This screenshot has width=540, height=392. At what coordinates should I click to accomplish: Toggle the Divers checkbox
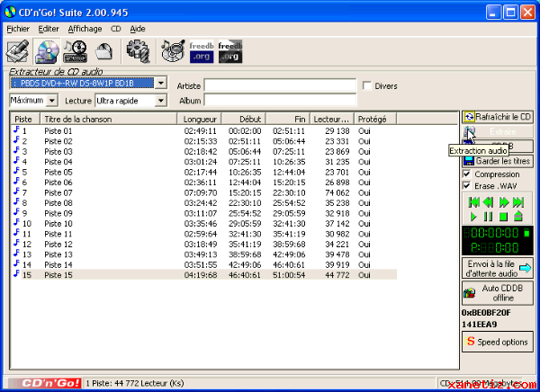click(x=367, y=85)
